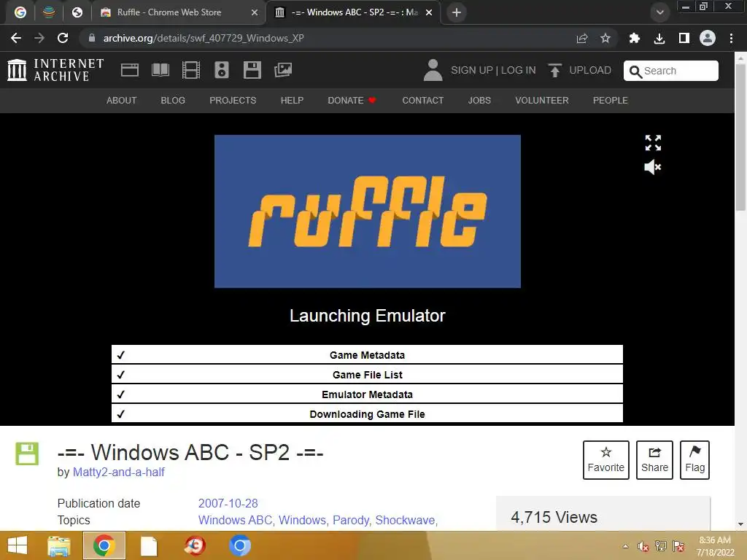The height and width of the screenshot is (560, 747).
Task: Go back to previous page
Action: [x=16, y=38]
